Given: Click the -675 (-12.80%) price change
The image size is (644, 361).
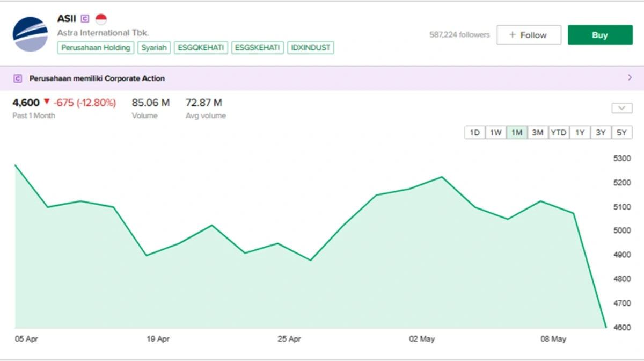Looking at the screenshot, I should pyautogui.click(x=84, y=103).
